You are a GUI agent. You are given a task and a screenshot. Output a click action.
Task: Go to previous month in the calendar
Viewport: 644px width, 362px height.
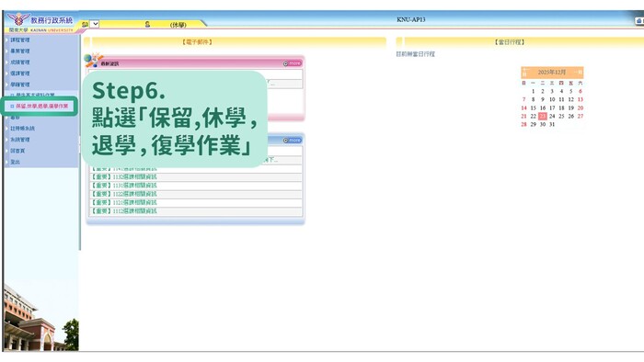[524, 73]
